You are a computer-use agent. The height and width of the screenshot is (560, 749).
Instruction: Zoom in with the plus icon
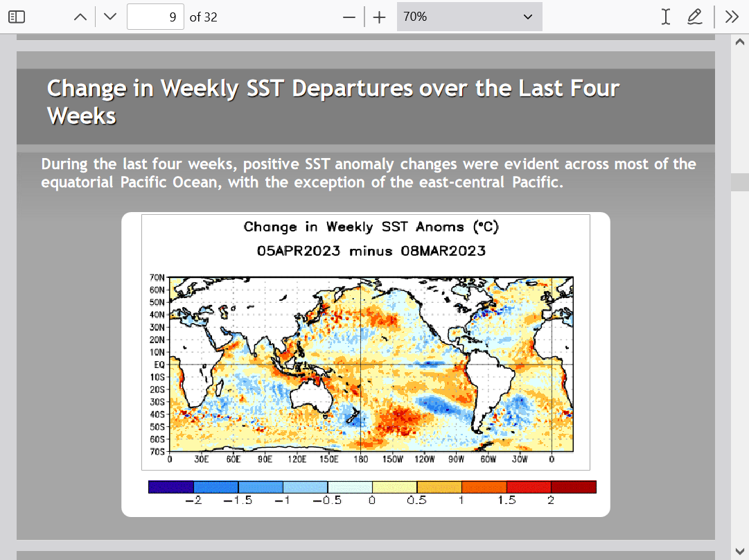379,17
